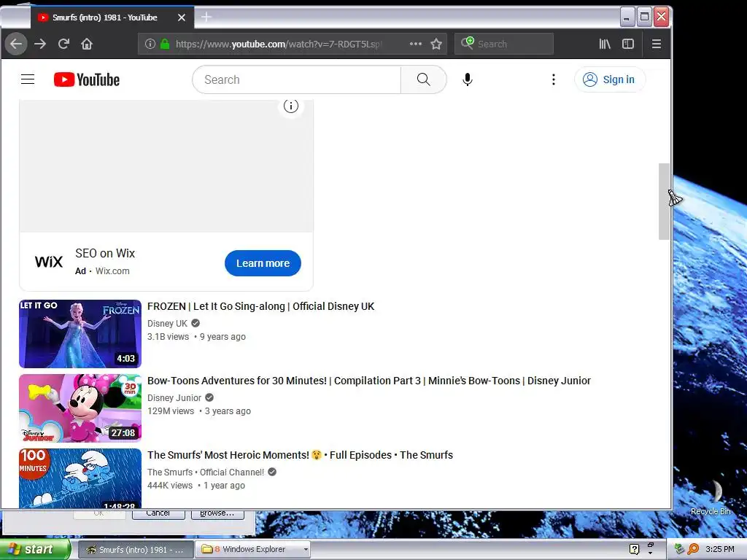This screenshot has width=747, height=560.
Task: Switch to Smurfs (intro) 1981 taskbar button
Action: click(135, 550)
